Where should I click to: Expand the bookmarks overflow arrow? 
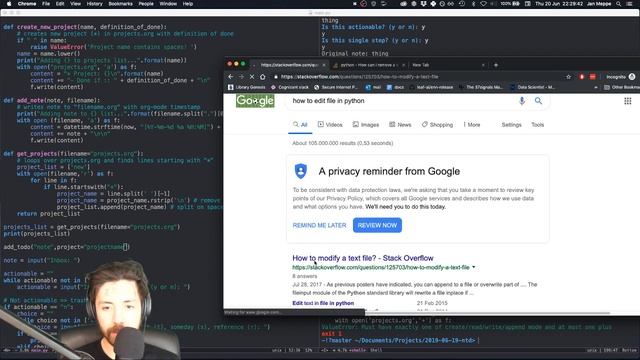596,87
